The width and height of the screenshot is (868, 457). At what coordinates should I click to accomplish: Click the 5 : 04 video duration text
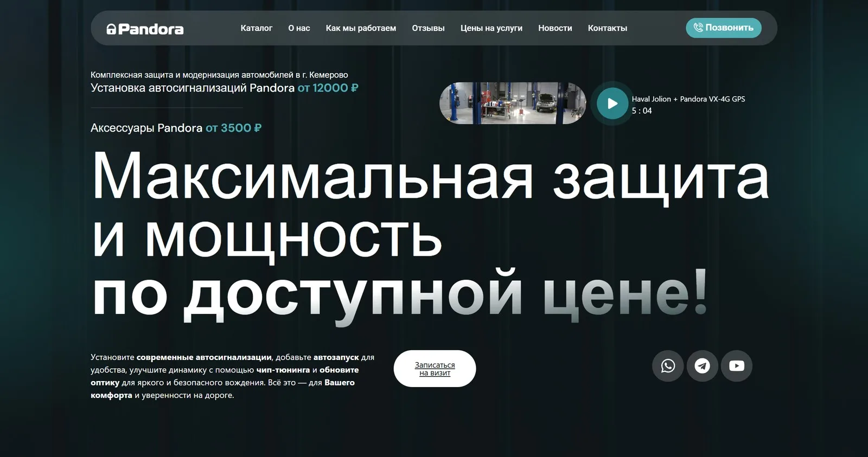point(642,111)
